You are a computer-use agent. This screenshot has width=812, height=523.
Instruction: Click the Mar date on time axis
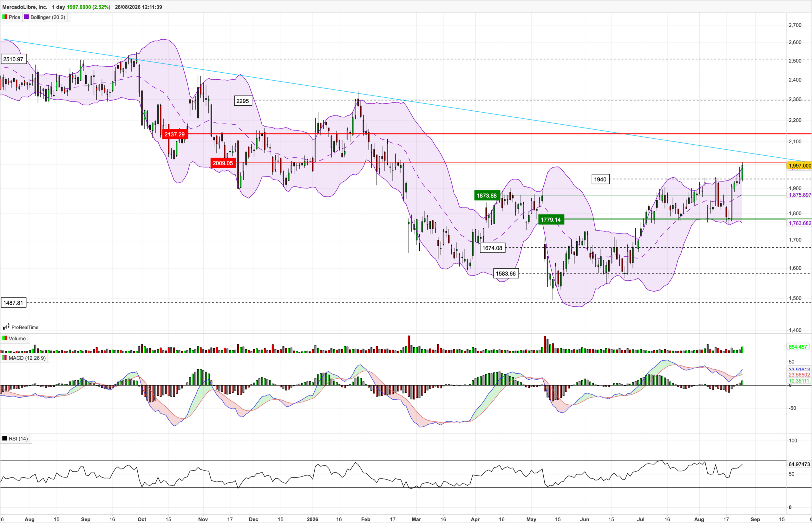(x=416, y=519)
